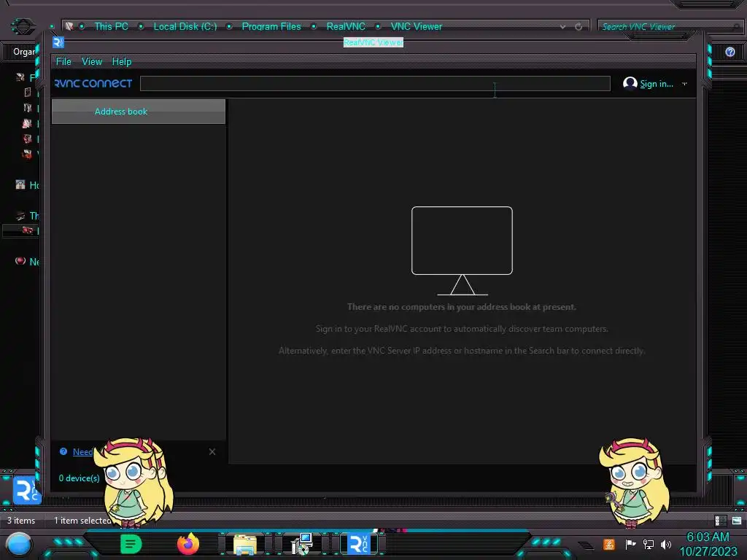The image size is (747, 560).
Task: Click the VNC Viewer breadcrumb in Explorer
Action: (416, 27)
